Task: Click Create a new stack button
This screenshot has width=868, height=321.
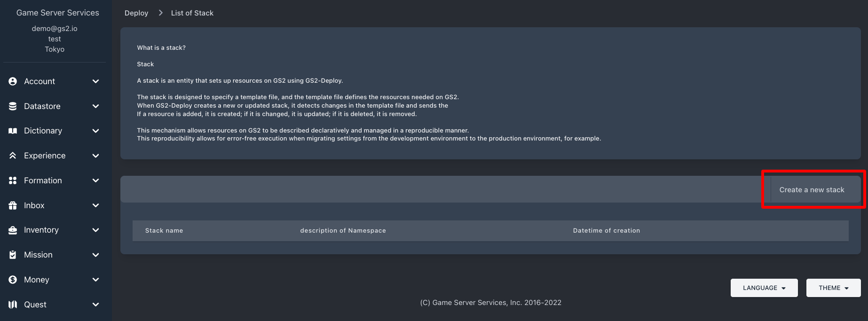Action: tap(812, 190)
